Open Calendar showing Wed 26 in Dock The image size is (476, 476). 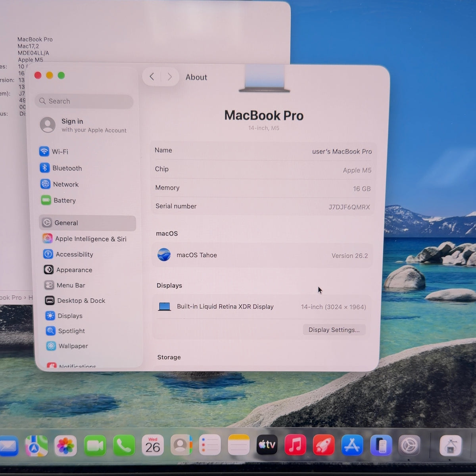pyautogui.click(x=153, y=445)
